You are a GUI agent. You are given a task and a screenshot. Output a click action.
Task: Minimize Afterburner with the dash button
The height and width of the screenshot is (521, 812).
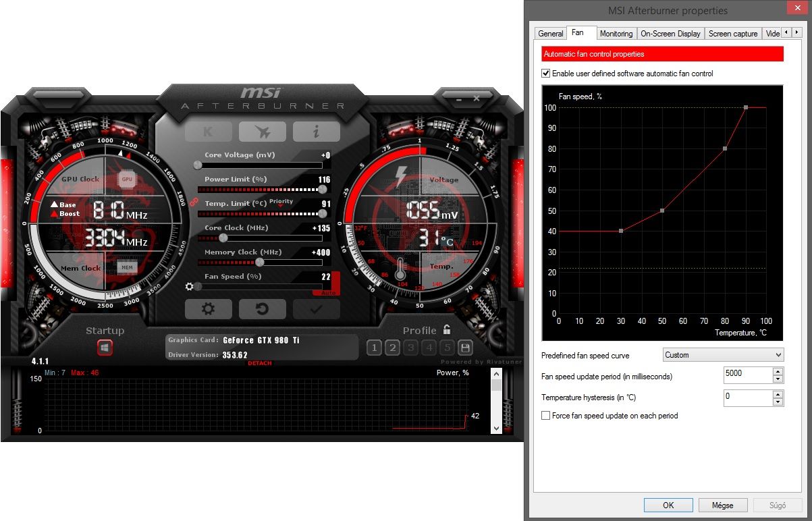458,99
